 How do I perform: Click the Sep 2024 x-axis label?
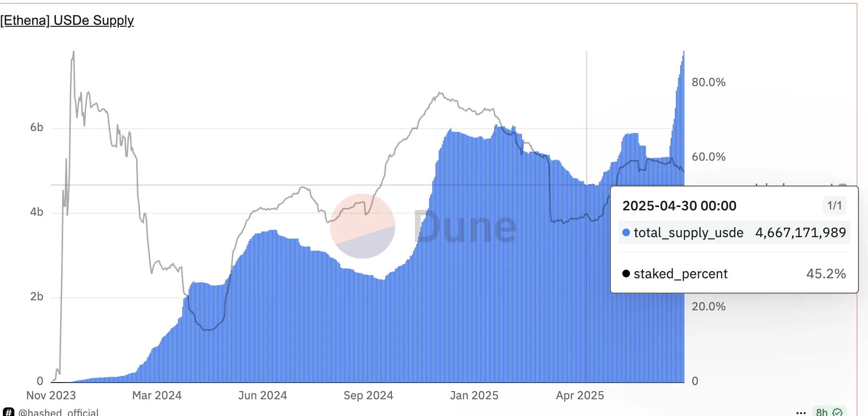tap(369, 395)
